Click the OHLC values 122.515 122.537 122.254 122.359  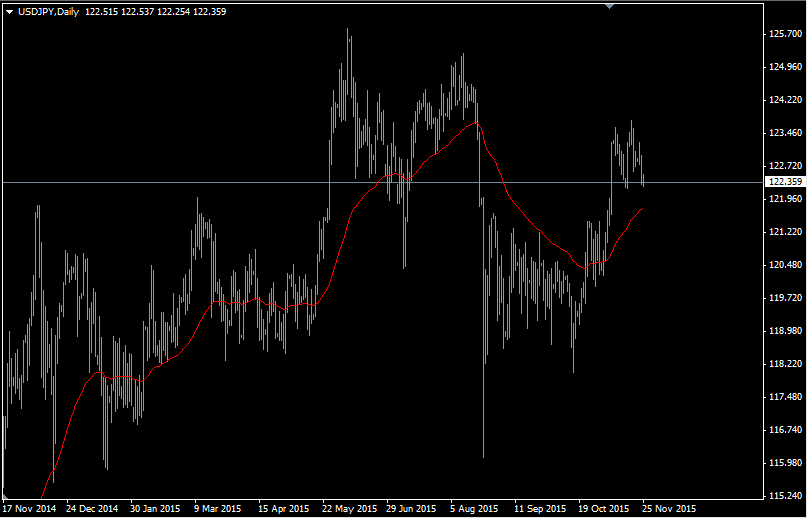[x=154, y=12]
